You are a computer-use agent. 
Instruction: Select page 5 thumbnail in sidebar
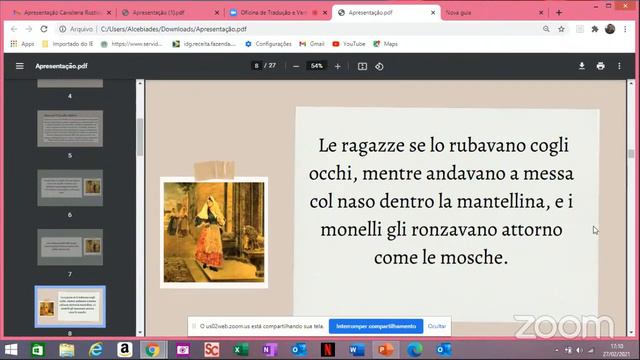(70, 128)
